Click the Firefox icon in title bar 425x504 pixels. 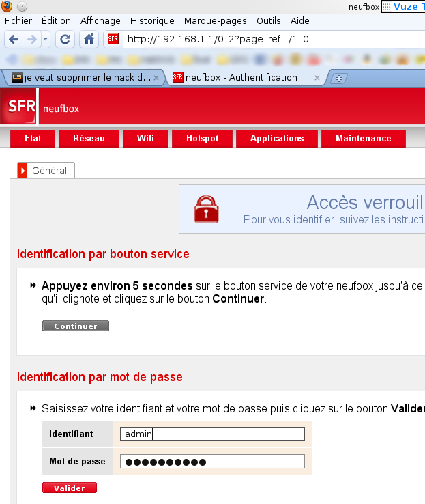7,6
